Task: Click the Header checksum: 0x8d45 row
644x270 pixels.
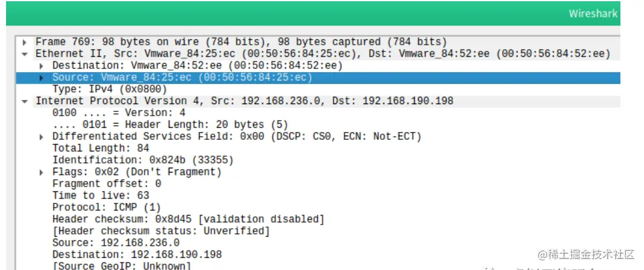Action: point(188,219)
